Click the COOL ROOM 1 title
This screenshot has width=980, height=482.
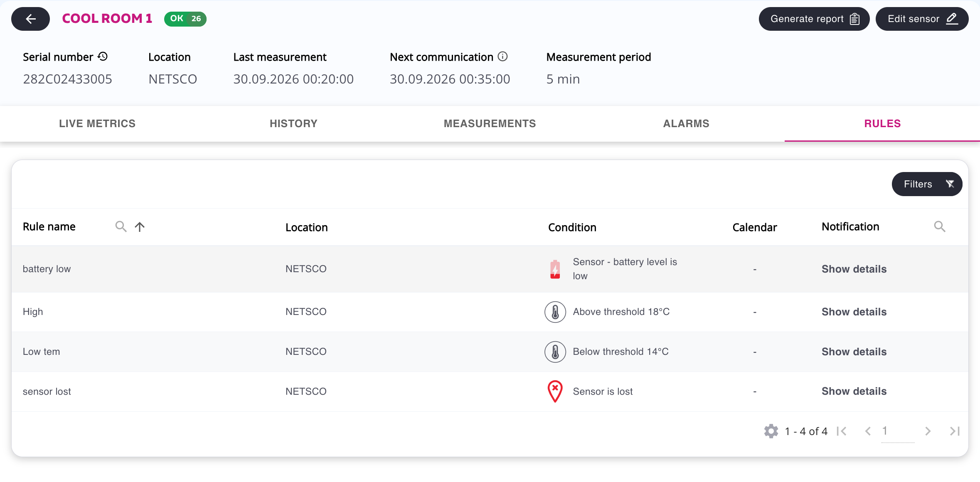click(107, 19)
